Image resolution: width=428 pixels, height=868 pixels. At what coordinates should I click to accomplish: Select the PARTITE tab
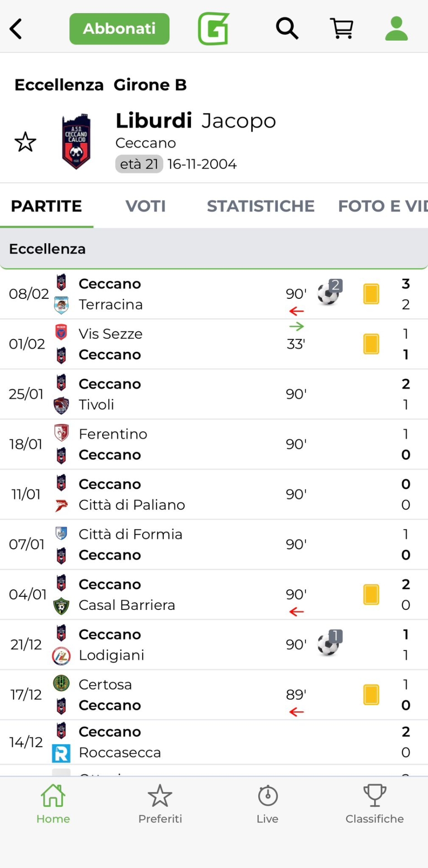[47, 206]
